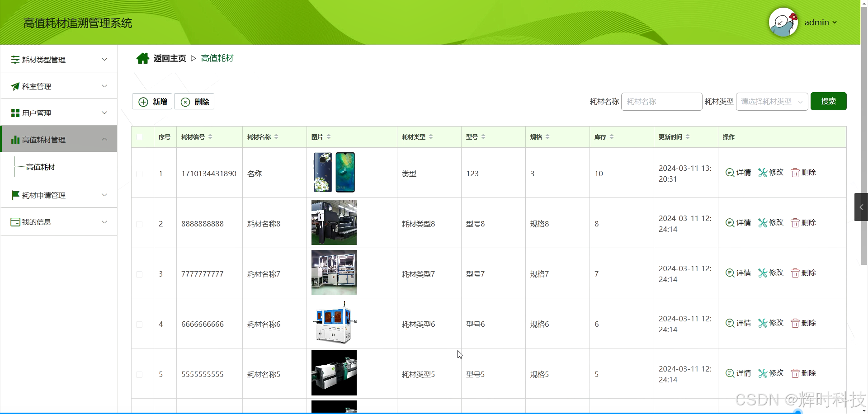Image resolution: width=868 pixels, height=414 pixels.
Task: Click the 耗材申请管理 flag icon
Action: [x=15, y=195]
